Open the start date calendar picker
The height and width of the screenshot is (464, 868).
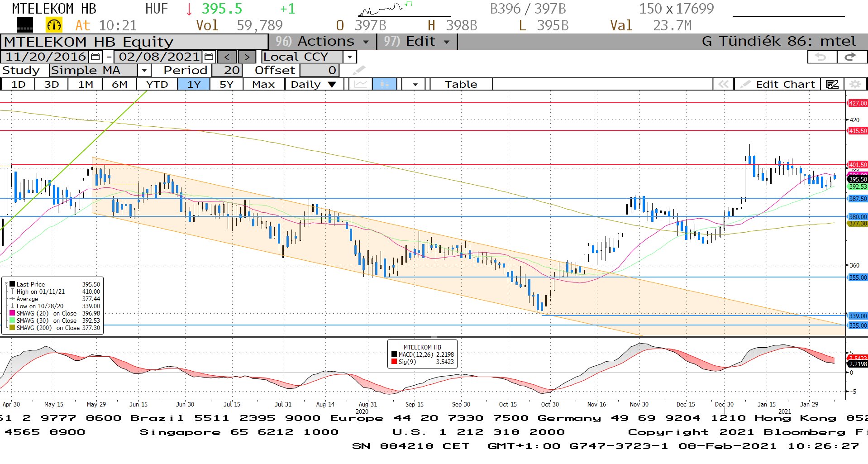(x=95, y=57)
